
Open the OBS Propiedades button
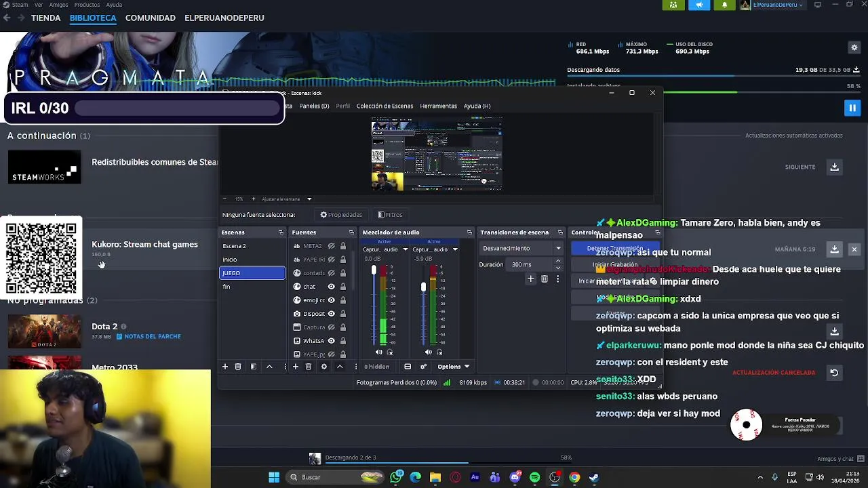[341, 215]
